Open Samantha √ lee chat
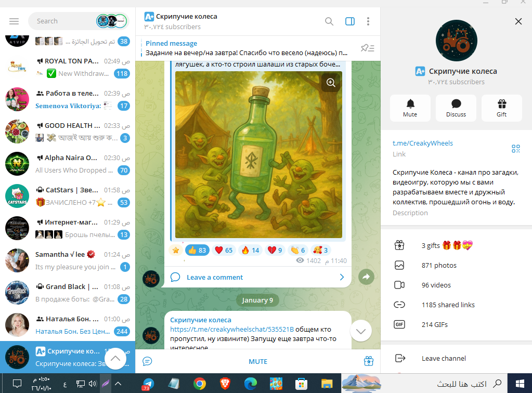The image size is (532, 393). [x=68, y=260]
